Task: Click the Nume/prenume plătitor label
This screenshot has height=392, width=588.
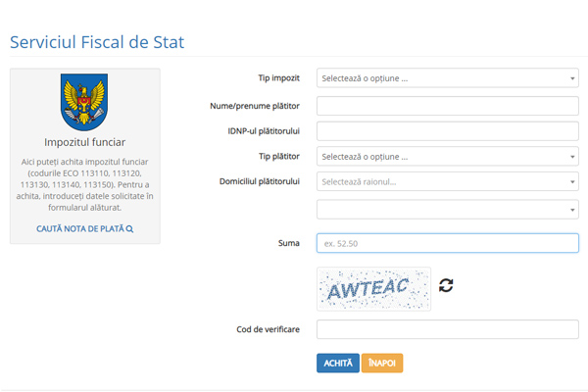Action: [x=255, y=106]
